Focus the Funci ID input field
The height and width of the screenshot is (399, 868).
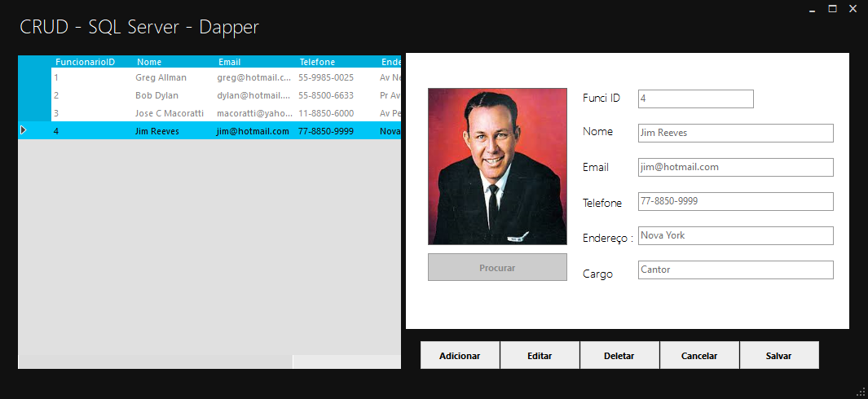(x=696, y=99)
